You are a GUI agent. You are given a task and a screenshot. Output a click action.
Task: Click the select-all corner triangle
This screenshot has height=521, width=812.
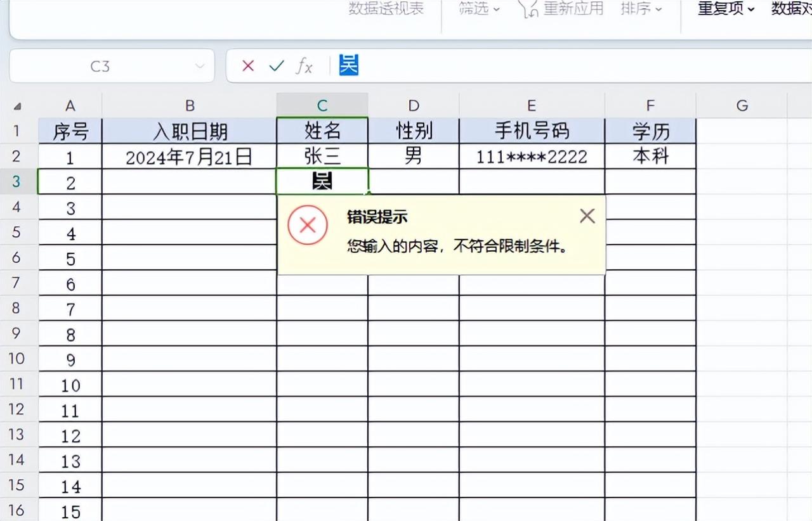point(18,106)
